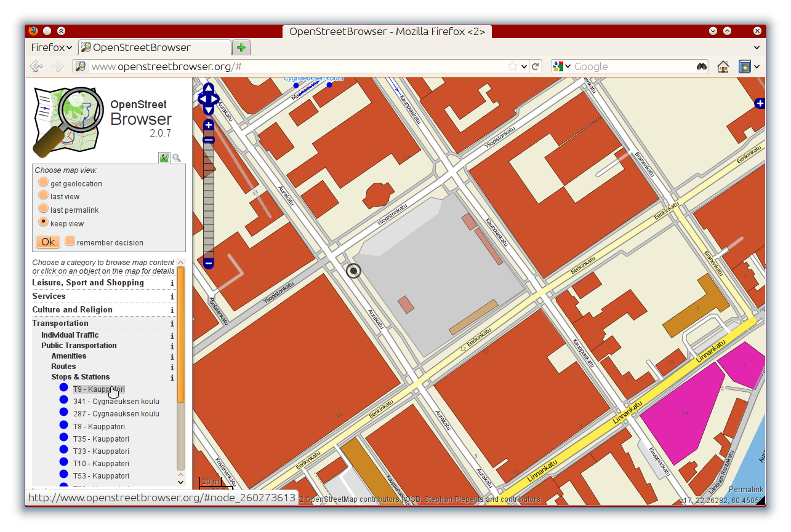
Task: Open the T33 - Kauppatori stop
Action: click(101, 451)
